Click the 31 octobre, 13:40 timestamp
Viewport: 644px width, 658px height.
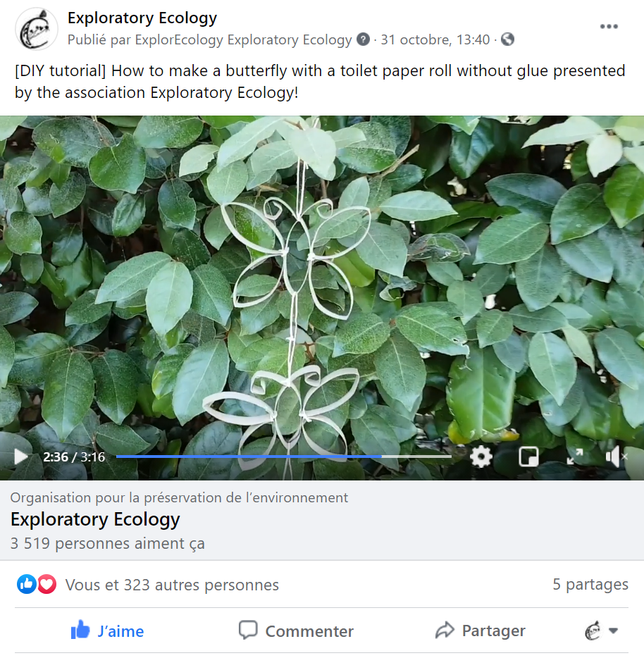pyautogui.click(x=435, y=39)
